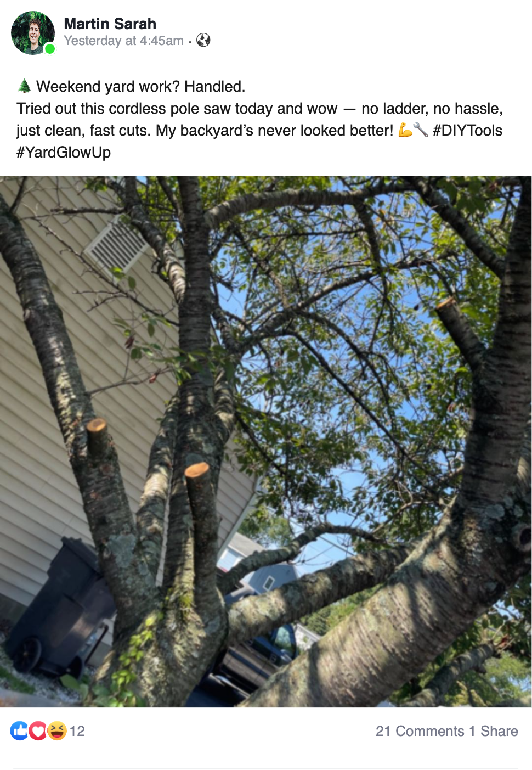Open the Yesterday at 4:45am timestamp

(123, 41)
